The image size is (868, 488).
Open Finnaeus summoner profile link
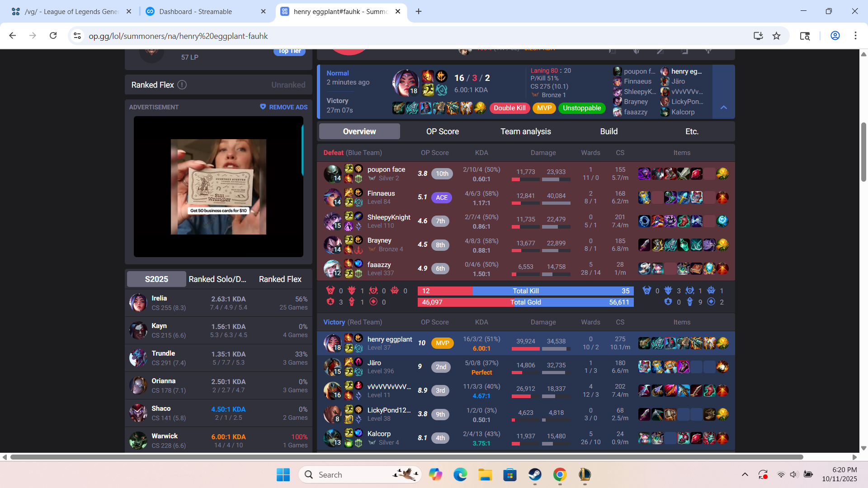coord(381,193)
